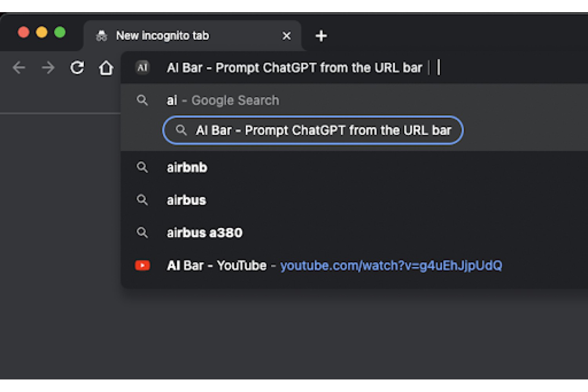Choose the 'ai - Google Search' suggestion
The height and width of the screenshot is (392, 588).
pyautogui.click(x=354, y=100)
